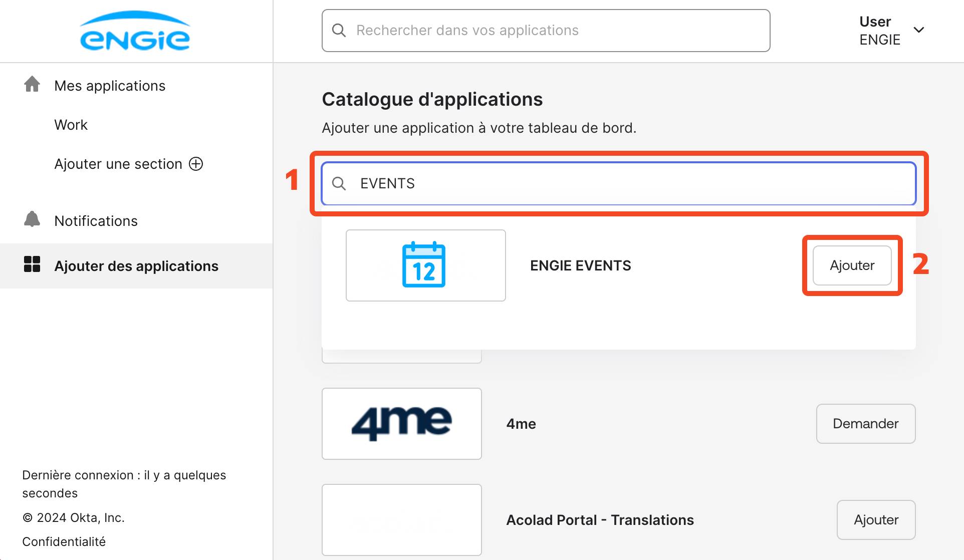
Task: Click the grid icon for Ajouter des applications
Action: click(32, 264)
